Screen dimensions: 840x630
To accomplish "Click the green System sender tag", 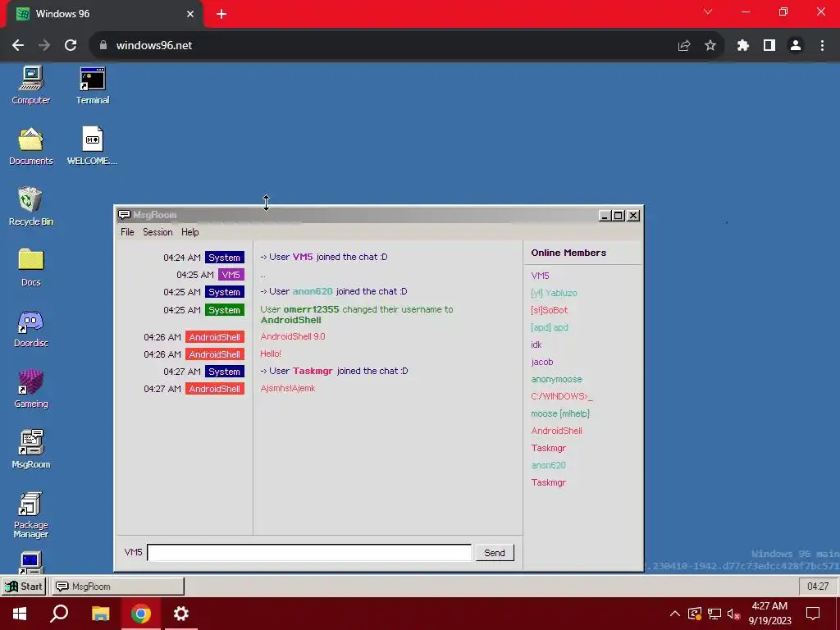I will 225,309.
